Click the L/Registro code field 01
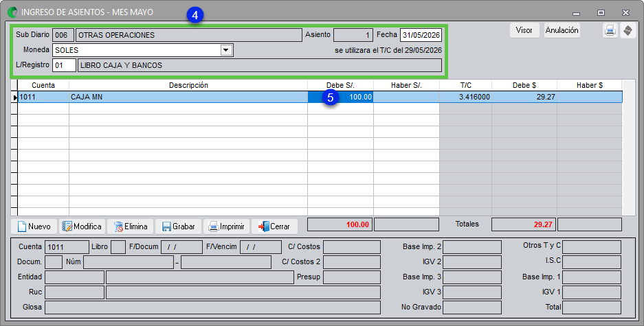644x326 pixels. tap(64, 65)
